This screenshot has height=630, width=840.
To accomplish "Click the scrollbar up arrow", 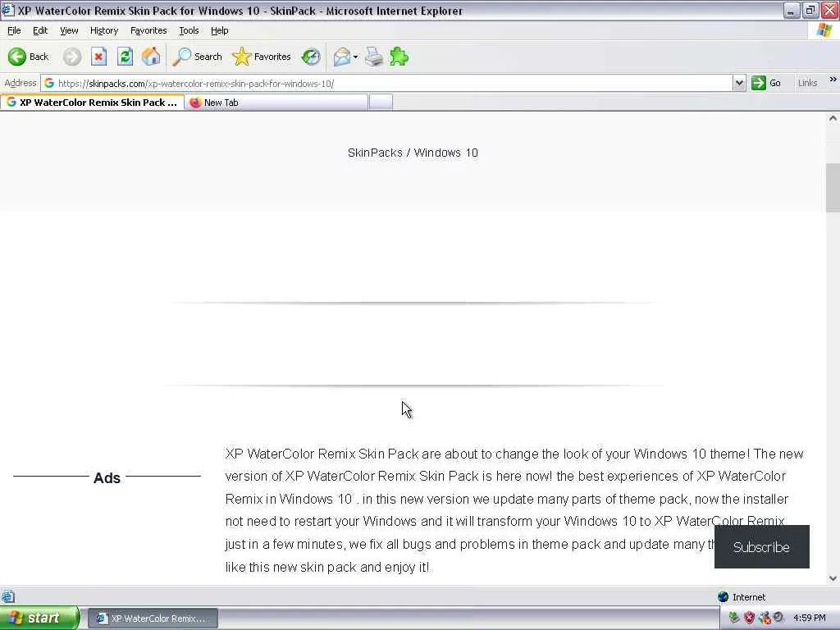I will tap(833, 118).
